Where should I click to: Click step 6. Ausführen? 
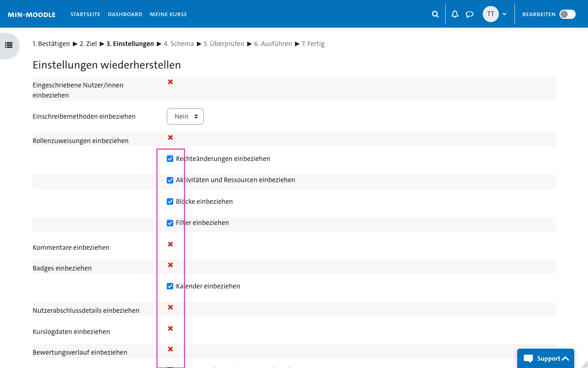[x=273, y=44]
